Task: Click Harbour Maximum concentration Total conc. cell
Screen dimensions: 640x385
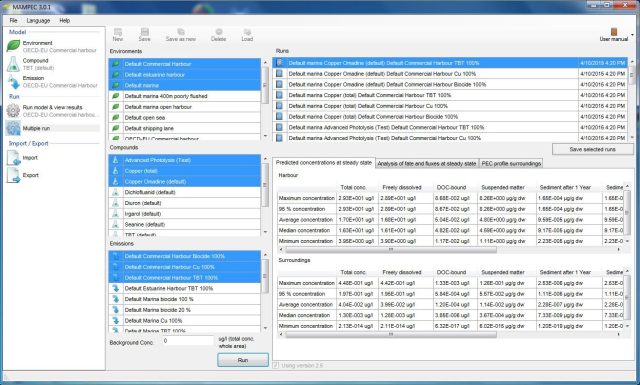Action: click(x=356, y=198)
